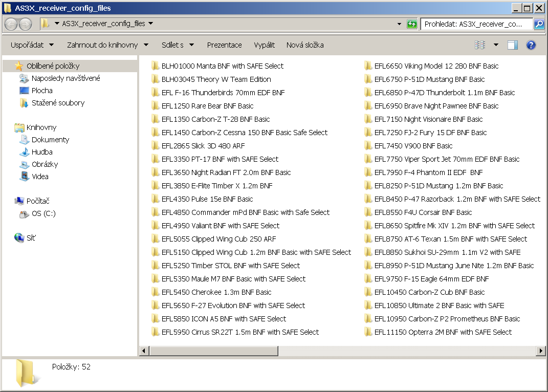548x392 pixels.
Task: Click the search input field
Action: (x=476, y=24)
